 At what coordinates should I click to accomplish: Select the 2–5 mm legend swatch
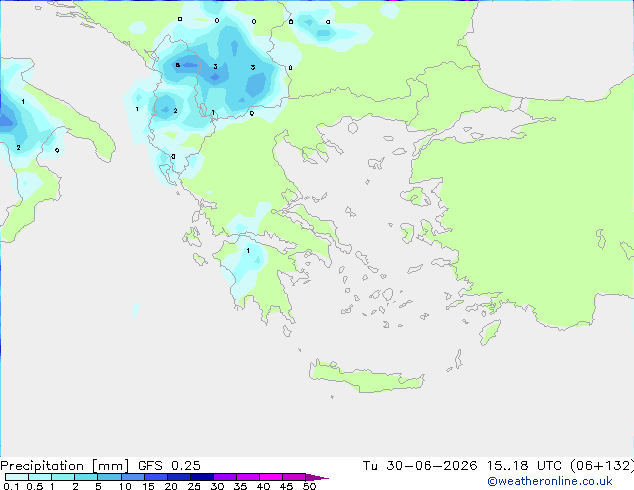click(86, 477)
